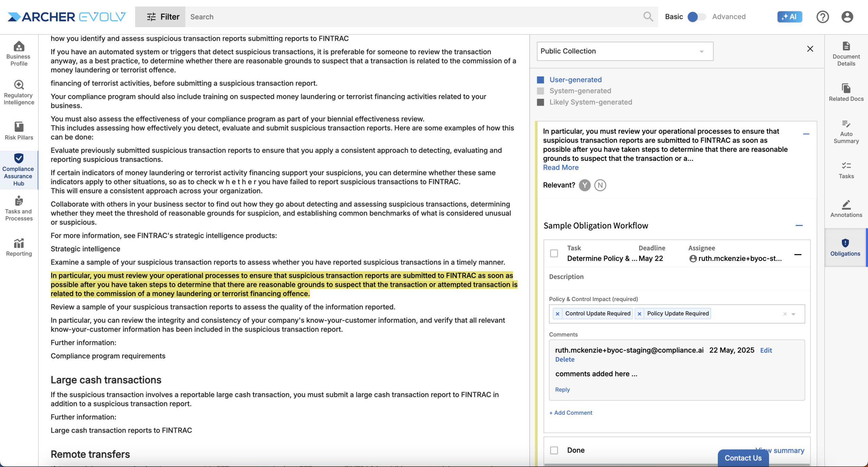Click the ruth.mckenzie assignee name
This screenshot has height=467, width=868.
[740, 259]
